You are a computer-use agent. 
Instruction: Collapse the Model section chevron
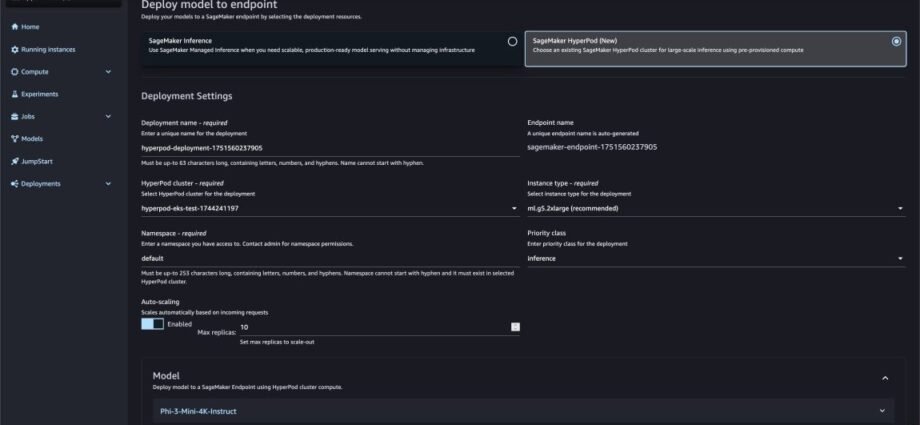[885, 379]
